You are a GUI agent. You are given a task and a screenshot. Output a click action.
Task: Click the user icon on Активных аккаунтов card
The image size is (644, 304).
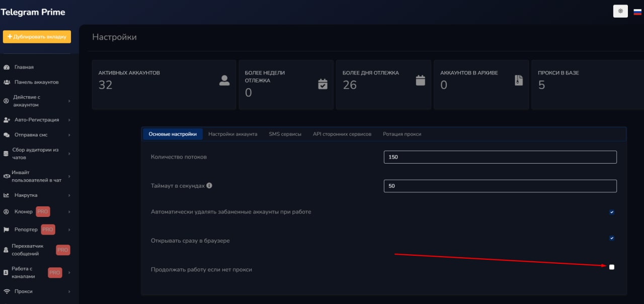point(224,81)
